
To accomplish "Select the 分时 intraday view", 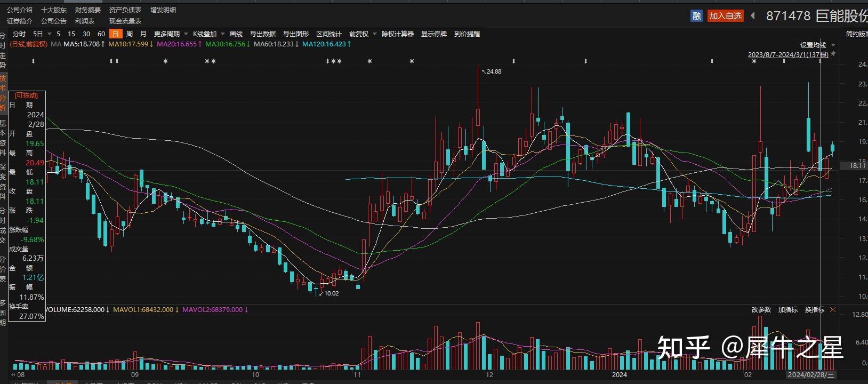I will point(19,34).
